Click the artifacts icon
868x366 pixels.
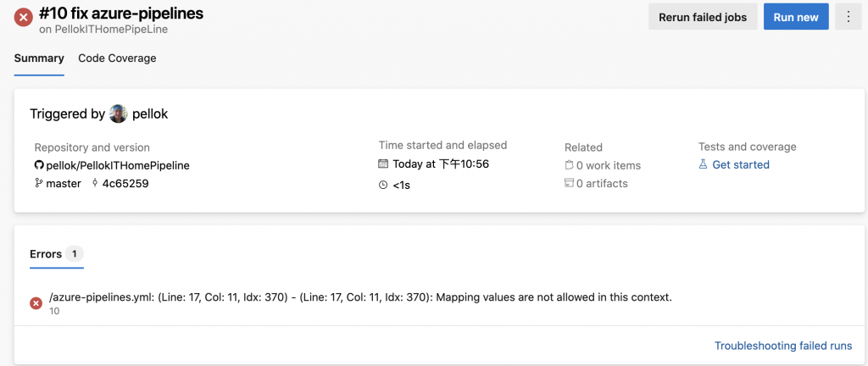coord(569,183)
